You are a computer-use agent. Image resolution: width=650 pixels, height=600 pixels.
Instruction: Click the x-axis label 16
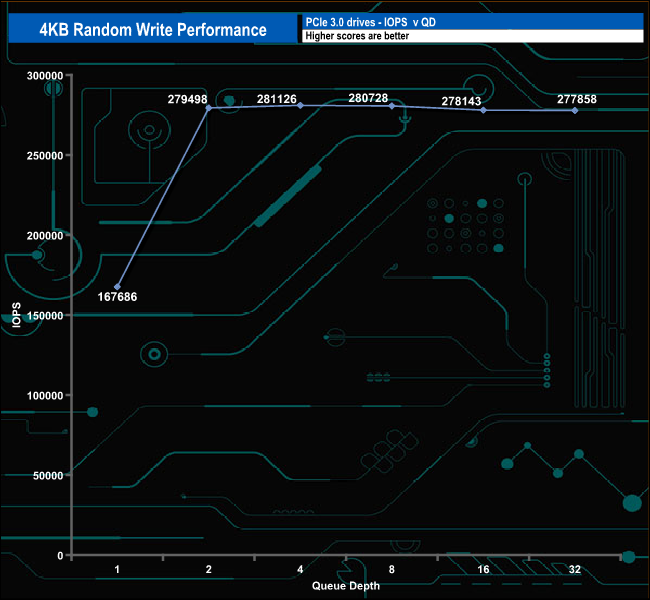point(483,569)
